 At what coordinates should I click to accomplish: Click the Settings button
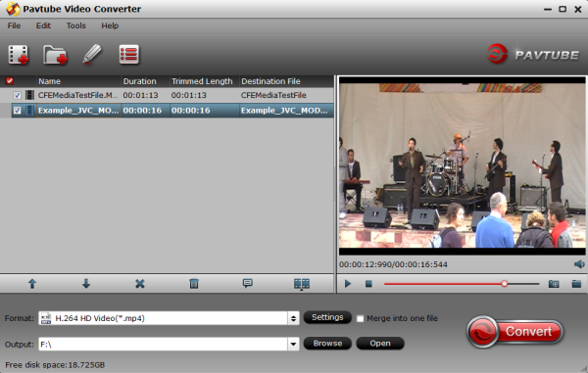click(x=327, y=317)
